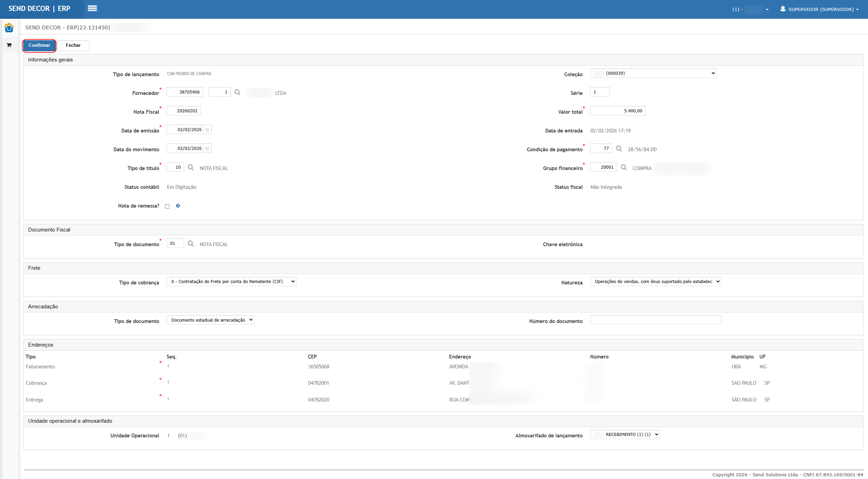Search Condição de pagamento with magnifier
The image size is (868, 479).
619,149
